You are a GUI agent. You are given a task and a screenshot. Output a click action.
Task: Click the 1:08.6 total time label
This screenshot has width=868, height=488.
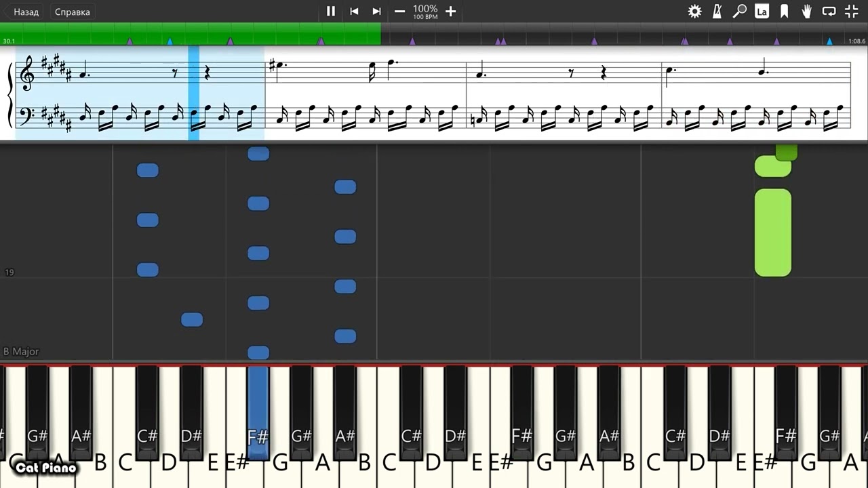coord(856,41)
